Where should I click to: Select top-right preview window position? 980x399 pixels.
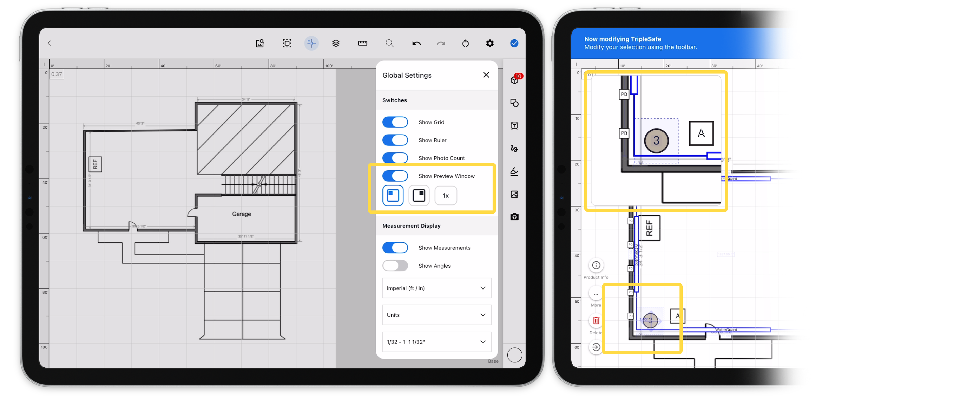tap(419, 196)
